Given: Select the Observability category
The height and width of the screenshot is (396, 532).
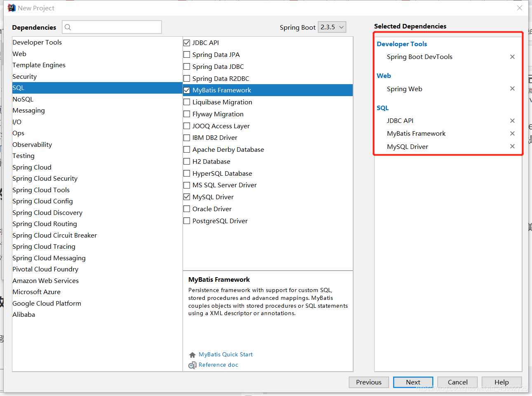Looking at the screenshot, I should 97,144.
